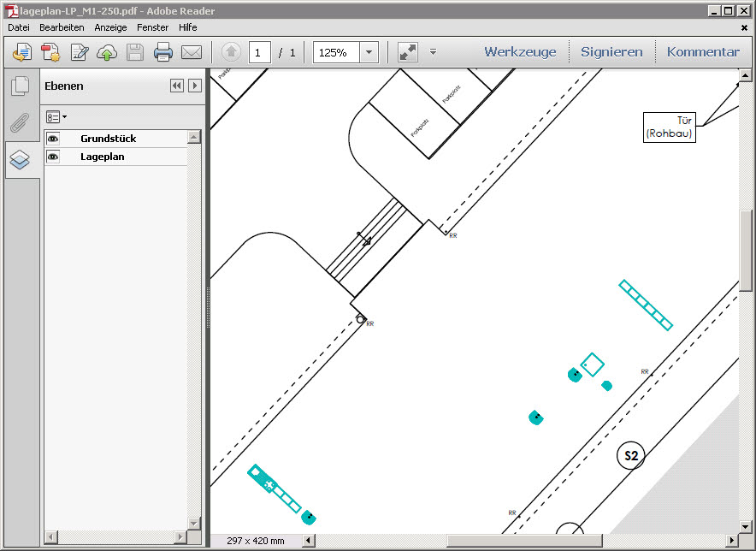The image size is (756, 551).
Task: Open the Bearbeiten menu
Action: point(62,27)
